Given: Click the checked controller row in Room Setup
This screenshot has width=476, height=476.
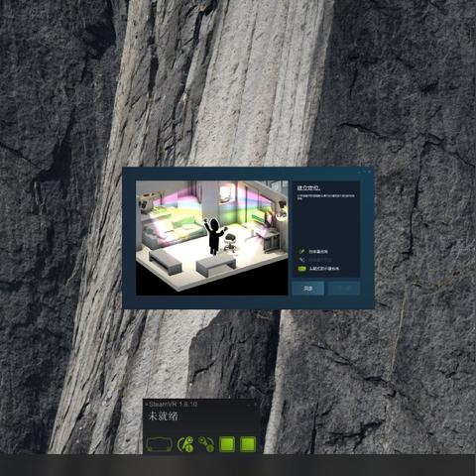Looking at the screenshot, I should click(x=313, y=252).
